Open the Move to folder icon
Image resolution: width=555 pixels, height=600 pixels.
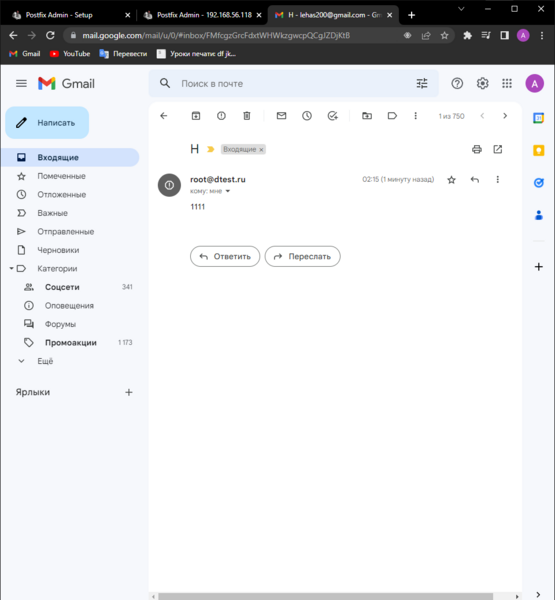click(367, 116)
